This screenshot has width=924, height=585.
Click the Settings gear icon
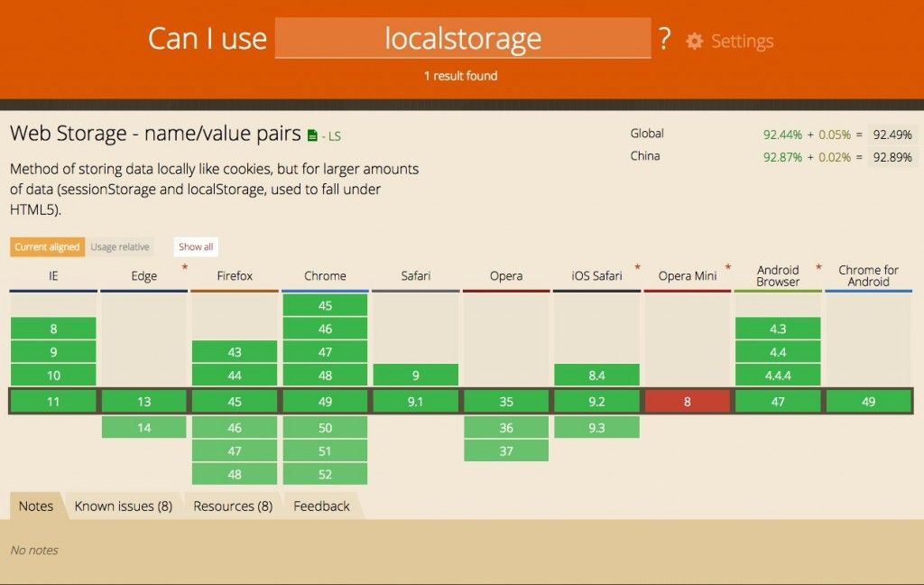click(694, 42)
